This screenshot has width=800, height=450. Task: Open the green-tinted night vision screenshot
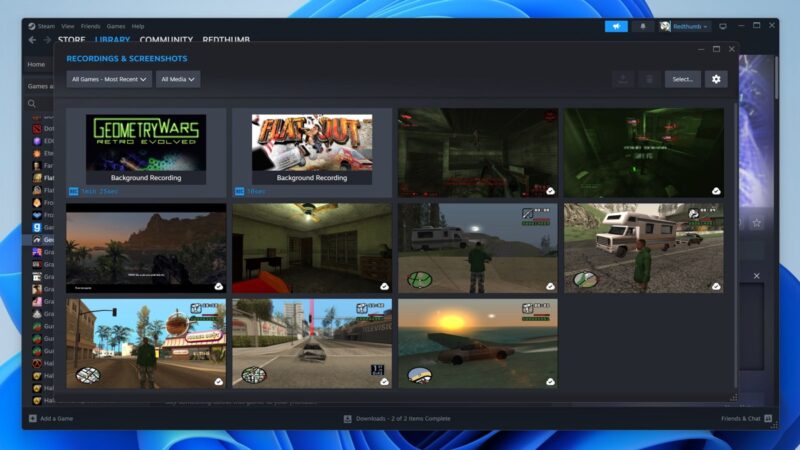(x=644, y=153)
